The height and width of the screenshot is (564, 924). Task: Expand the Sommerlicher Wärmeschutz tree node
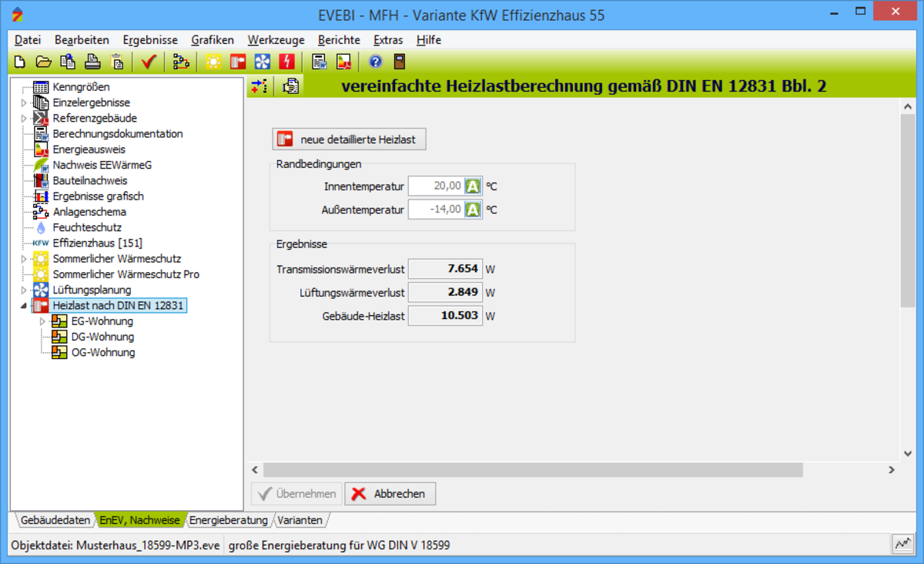[24, 259]
